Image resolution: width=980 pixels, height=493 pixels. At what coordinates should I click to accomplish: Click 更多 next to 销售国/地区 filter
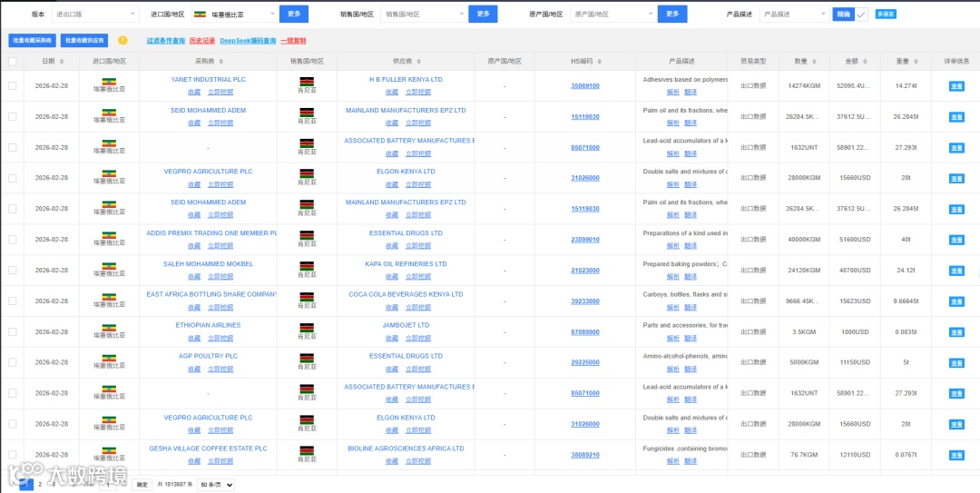pyautogui.click(x=483, y=14)
